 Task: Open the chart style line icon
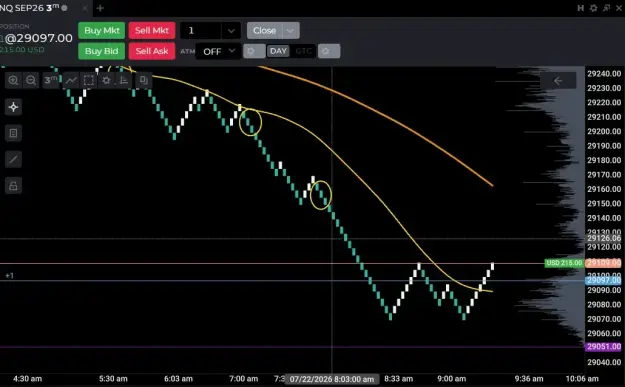[x=71, y=80]
